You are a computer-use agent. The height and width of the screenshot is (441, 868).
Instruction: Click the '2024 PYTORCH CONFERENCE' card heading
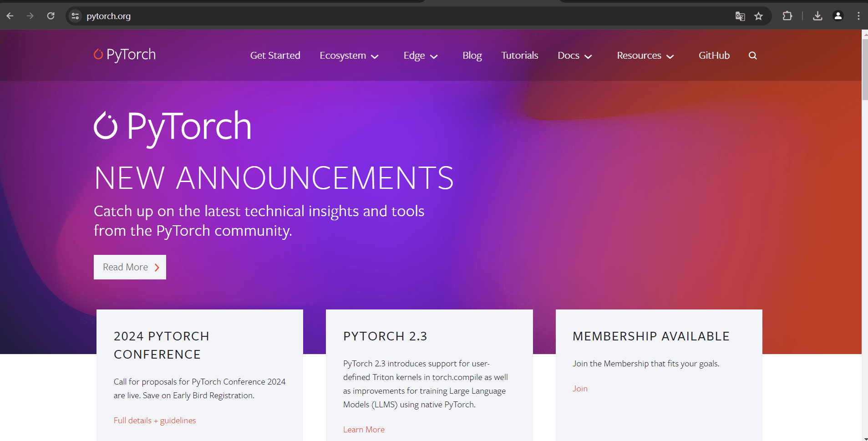click(x=162, y=345)
